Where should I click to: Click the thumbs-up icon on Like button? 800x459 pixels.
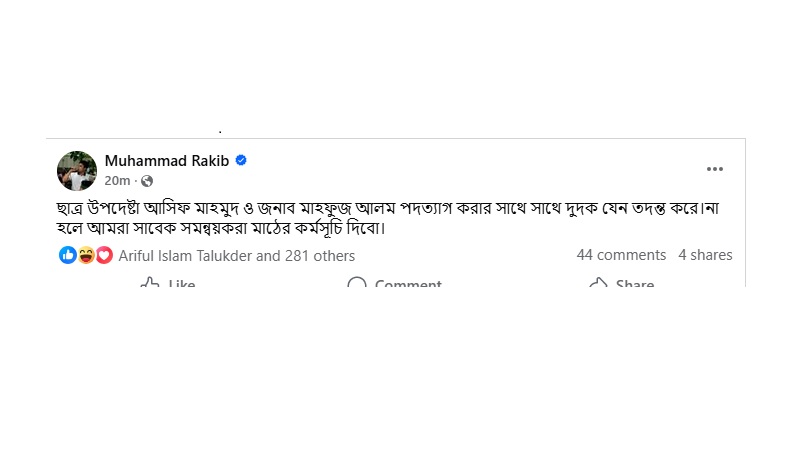tap(150, 283)
